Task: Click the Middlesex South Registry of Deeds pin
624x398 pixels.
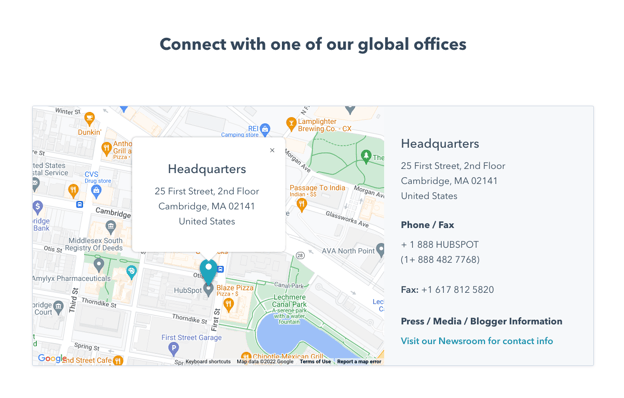Action: pos(111,228)
